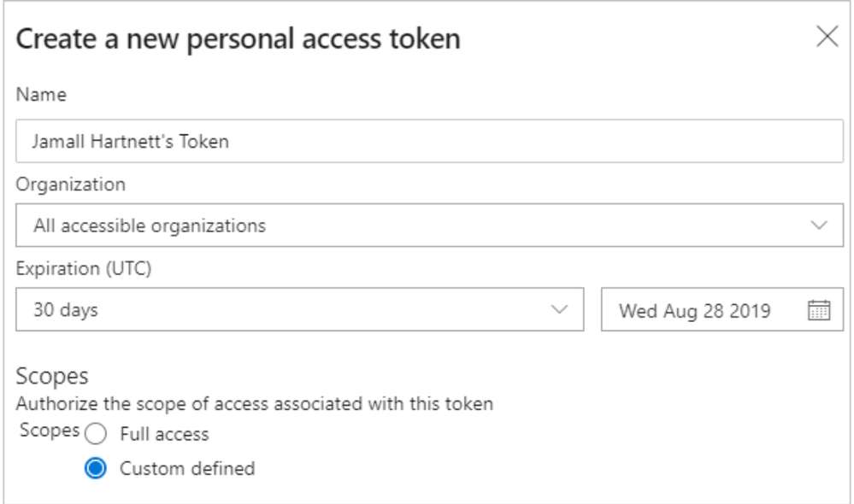This screenshot has height=504, width=854.
Task: Click the chevron in expiration duration box
Action: [560, 310]
